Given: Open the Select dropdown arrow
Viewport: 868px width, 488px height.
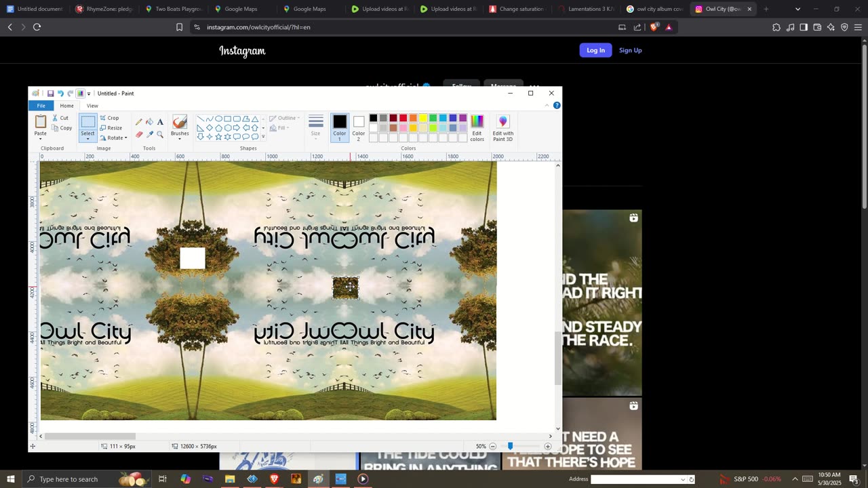Looking at the screenshot, I should click(x=88, y=140).
